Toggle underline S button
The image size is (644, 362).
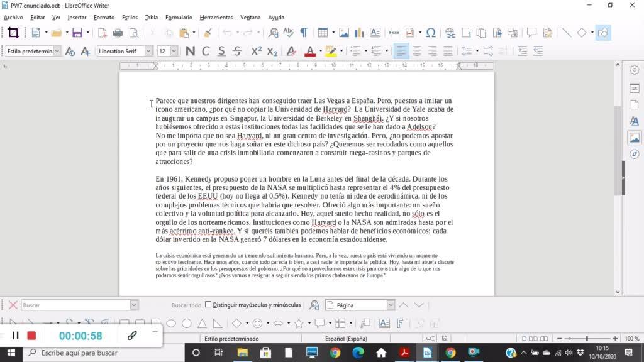point(221,51)
